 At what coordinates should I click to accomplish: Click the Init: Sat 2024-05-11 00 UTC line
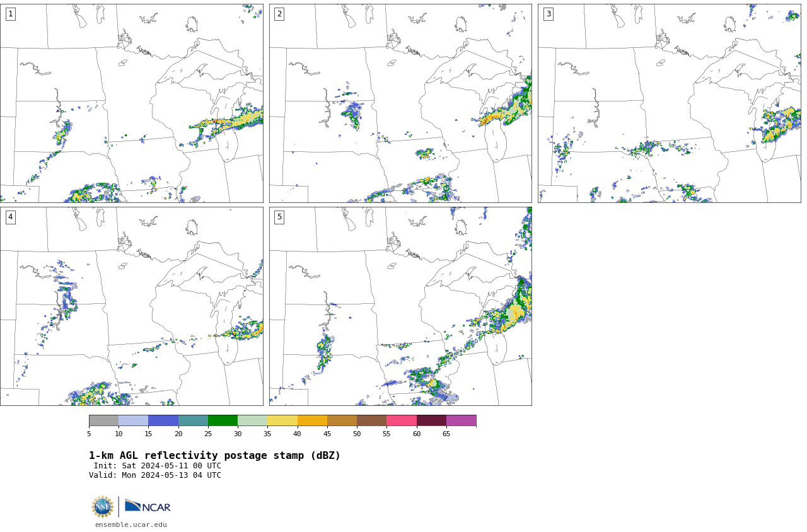coord(158,466)
